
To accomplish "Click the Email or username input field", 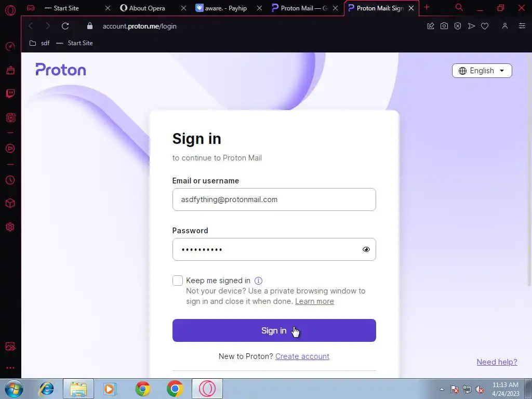I will point(274,199).
